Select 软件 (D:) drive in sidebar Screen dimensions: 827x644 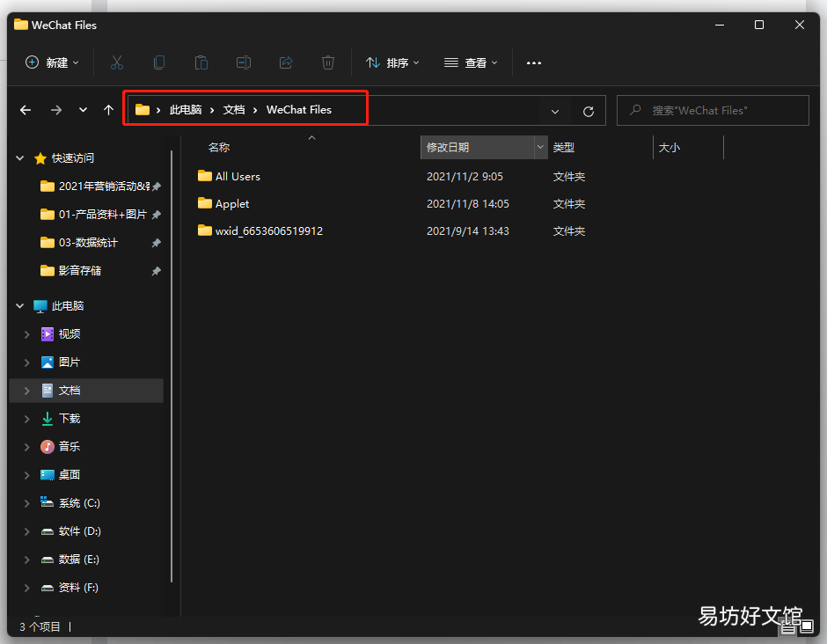70,531
